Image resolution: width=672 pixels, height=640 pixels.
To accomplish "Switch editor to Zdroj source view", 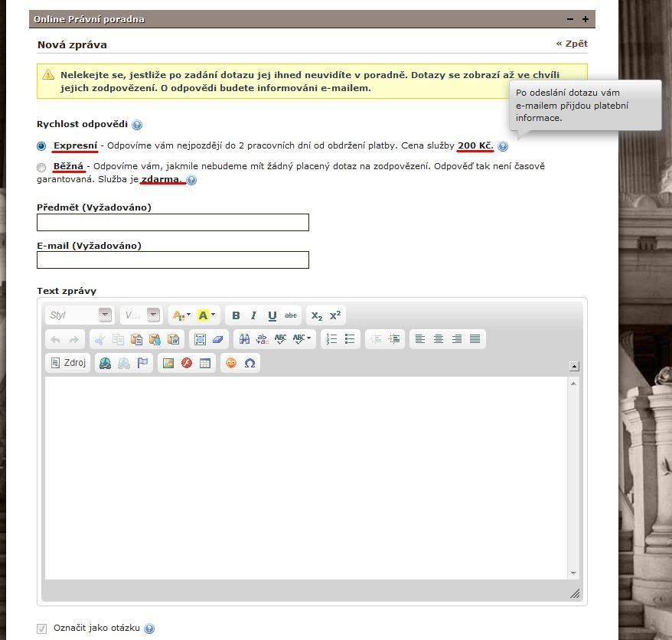I will tap(68, 363).
